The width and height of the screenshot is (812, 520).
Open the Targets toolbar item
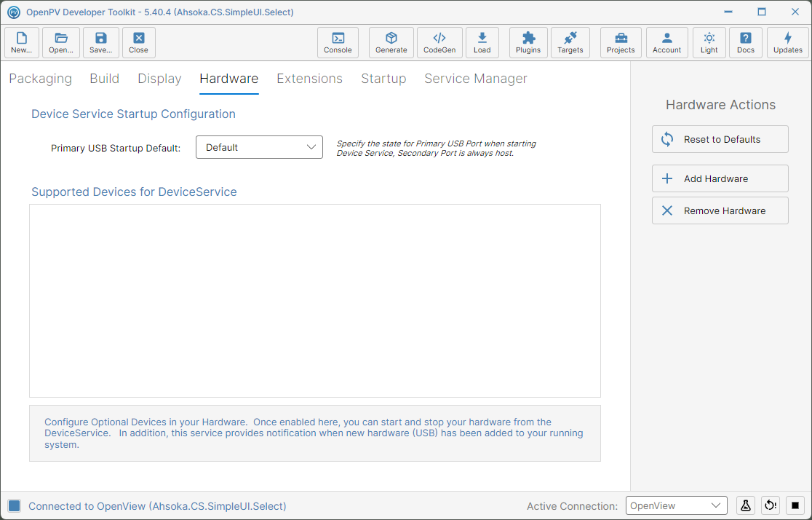(570, 42)
